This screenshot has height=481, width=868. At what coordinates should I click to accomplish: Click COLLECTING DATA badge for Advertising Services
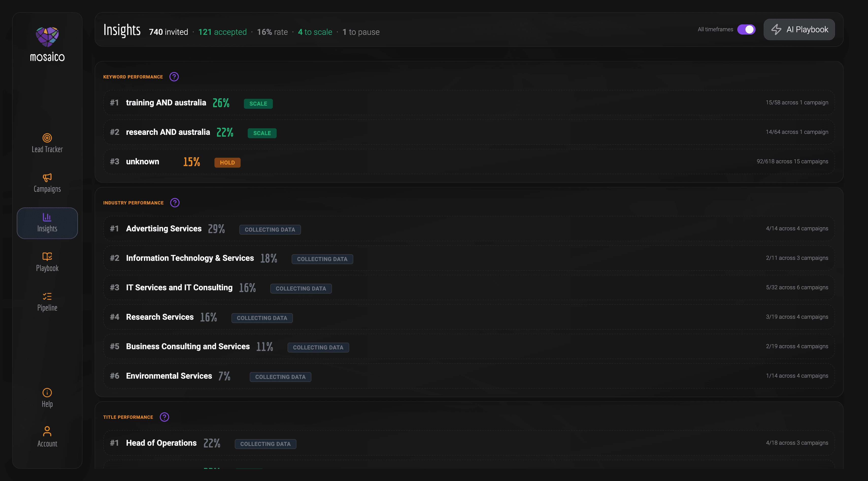[270, 230]
